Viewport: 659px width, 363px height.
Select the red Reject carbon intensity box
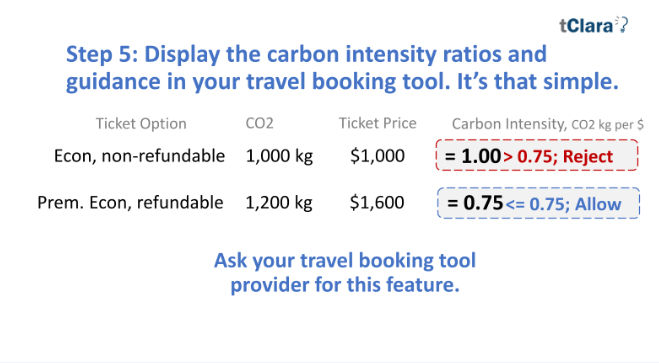(x=537, y=155)
